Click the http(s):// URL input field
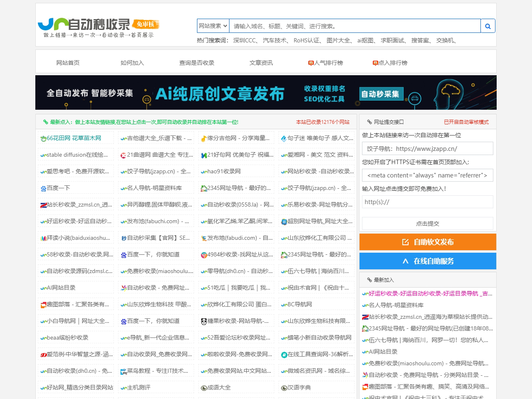 coord(427,202)
